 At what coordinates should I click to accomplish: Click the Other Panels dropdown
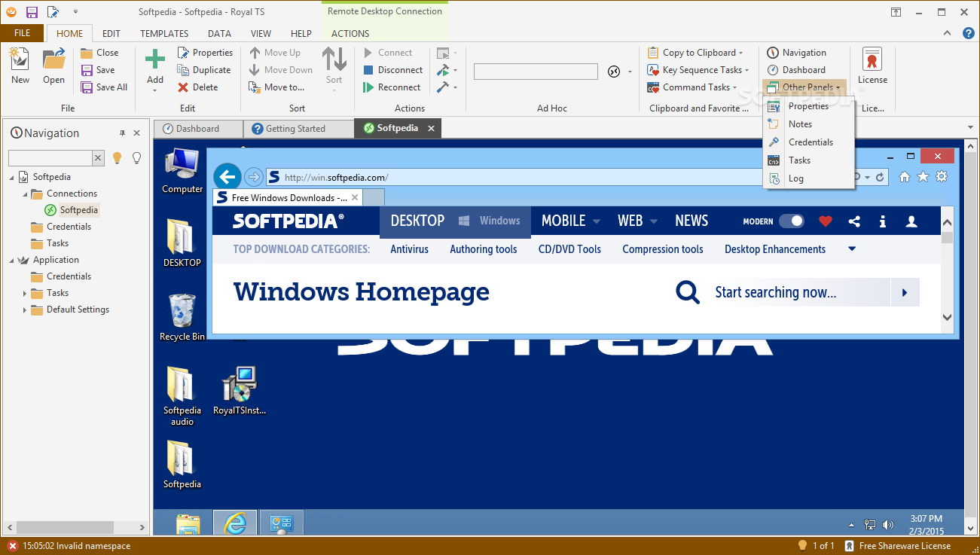(x=804, y=87)
